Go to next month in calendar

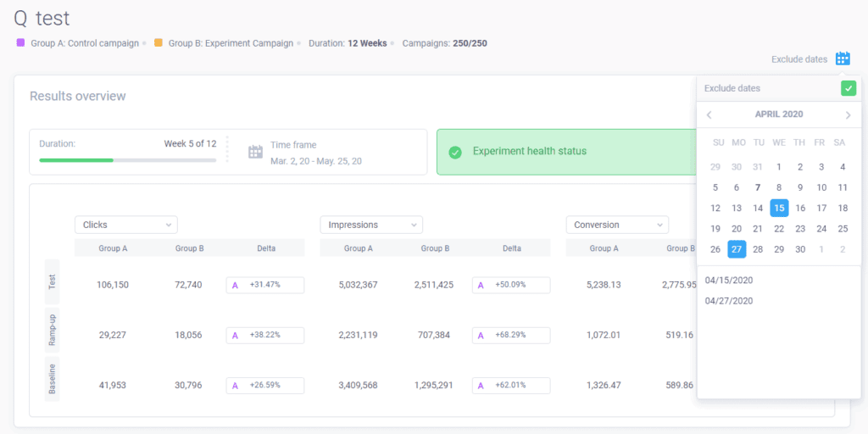click(848, 115)
